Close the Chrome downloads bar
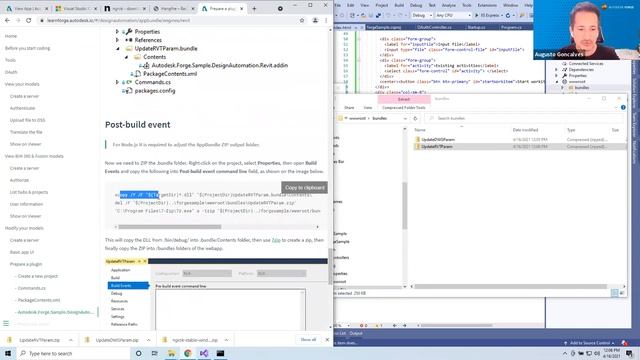Screen dimensions: 640x360 (x=327, y=340)
